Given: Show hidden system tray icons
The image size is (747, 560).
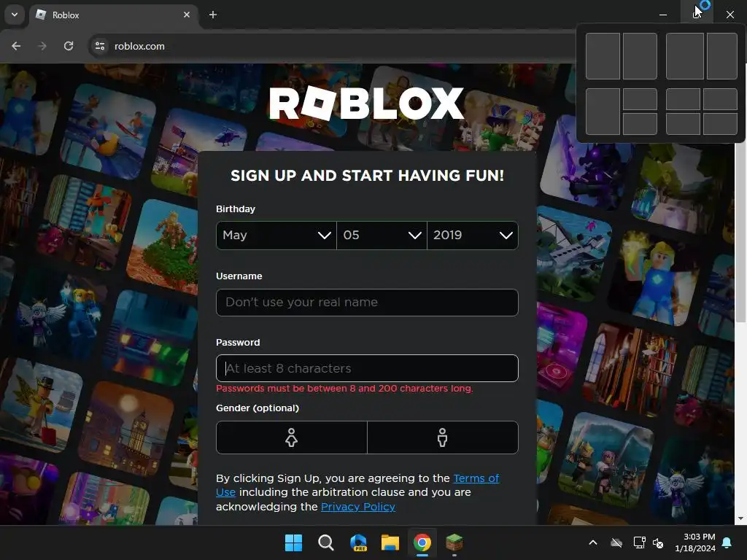Looking at the screenshot, I should click(x=593, y=542).
